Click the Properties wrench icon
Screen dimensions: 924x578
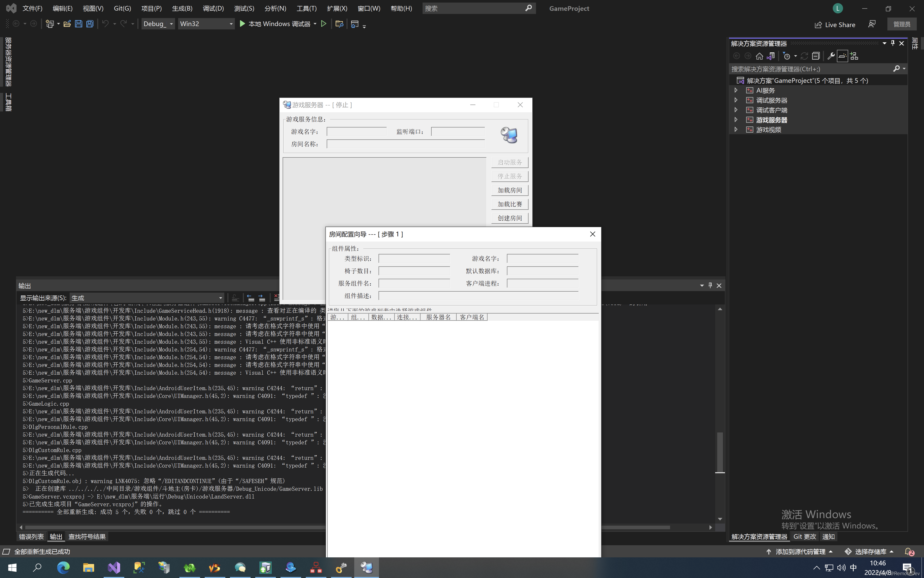tap(831, 56)
